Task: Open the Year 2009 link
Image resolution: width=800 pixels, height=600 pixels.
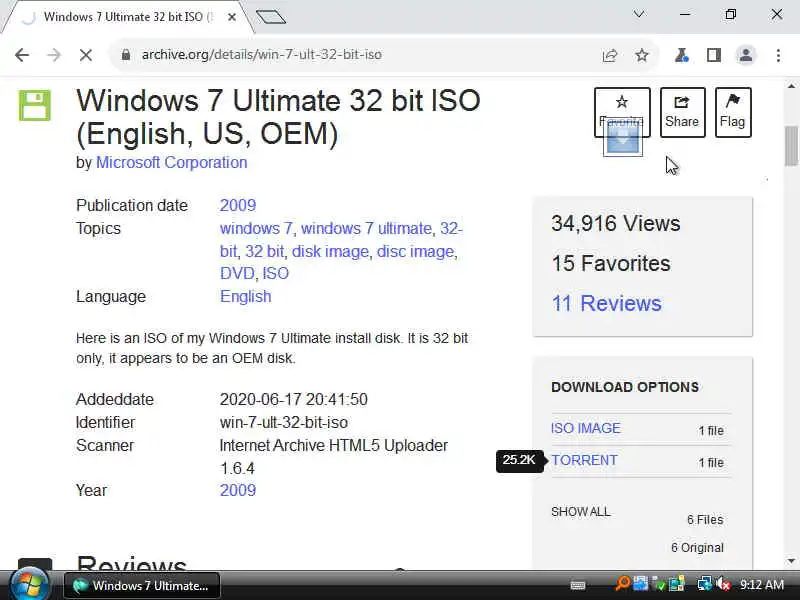Action: [238, 490]
